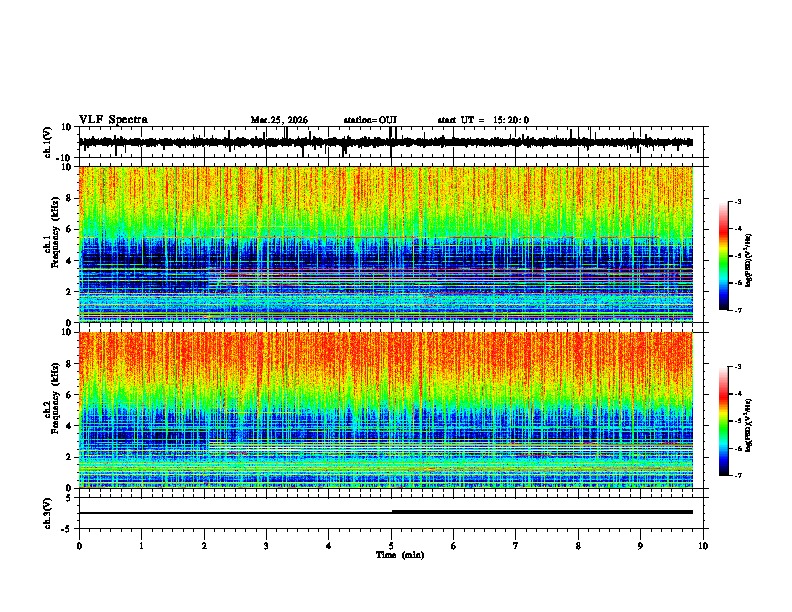Click the "7" tick on the Time axis
Viewport: 792px width, 612px height.
(x=516, y=546)
